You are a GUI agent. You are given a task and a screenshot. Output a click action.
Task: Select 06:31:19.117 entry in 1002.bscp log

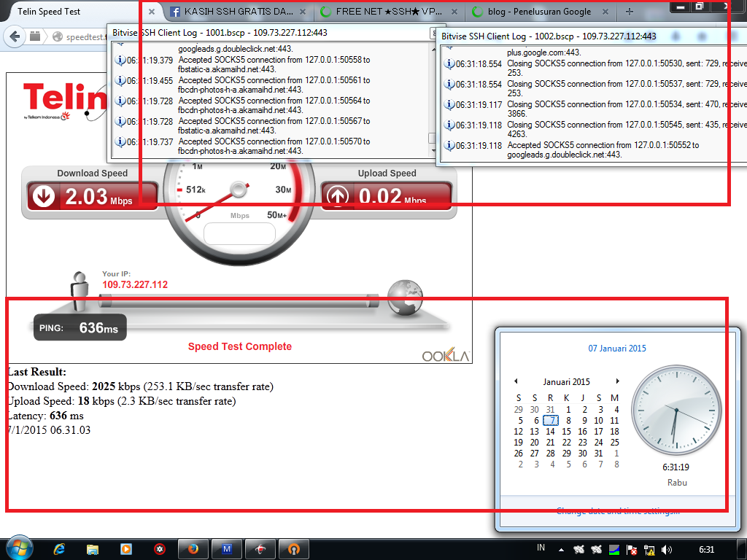pos(595,109)
